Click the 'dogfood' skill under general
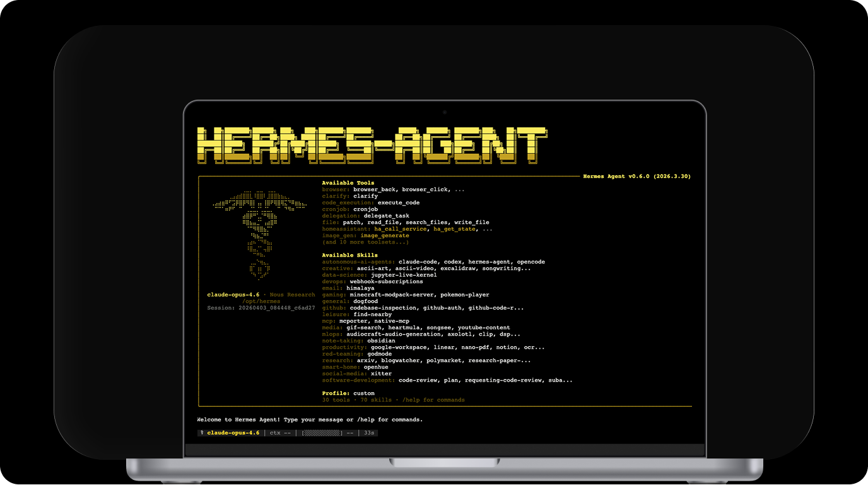 coord(365,301)
